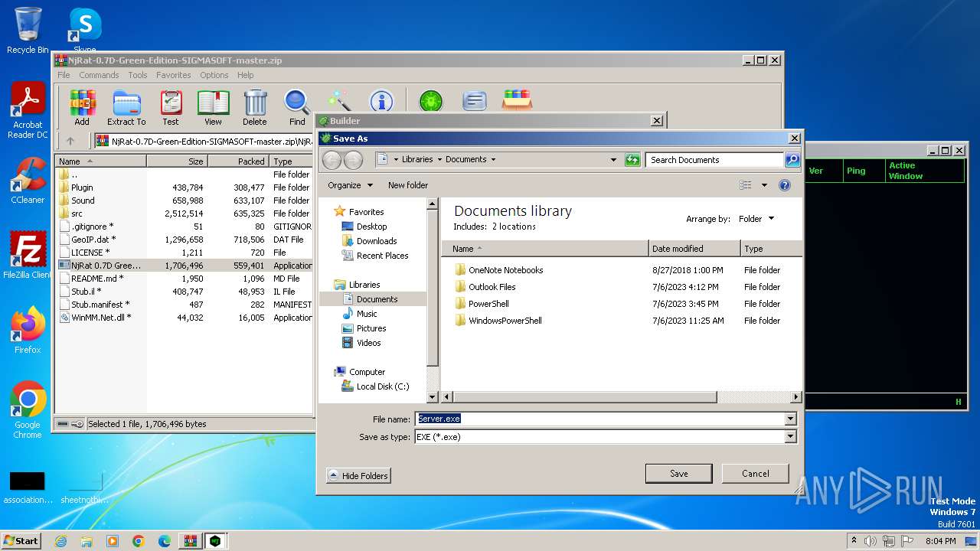Click Internet Explorer icon in taskbar
This screenshot has height=551, width=980.
(60, 541)
